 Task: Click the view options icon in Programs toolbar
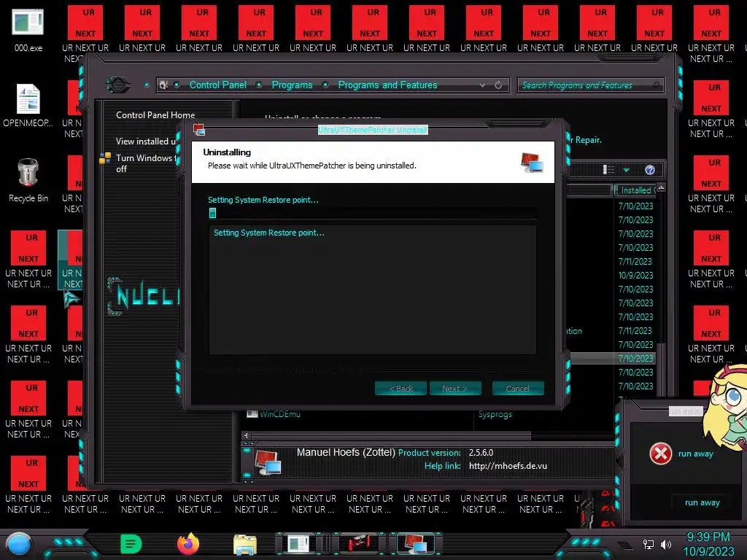608,170
